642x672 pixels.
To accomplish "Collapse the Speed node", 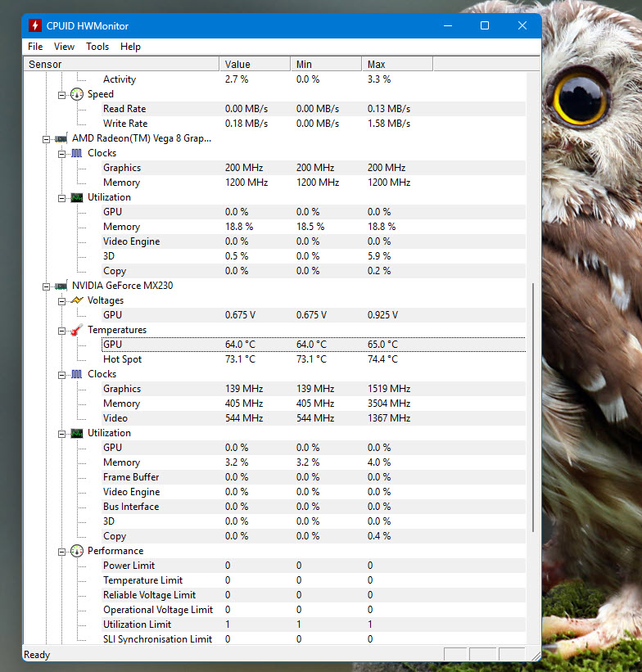I will click(x=61, y=95).
